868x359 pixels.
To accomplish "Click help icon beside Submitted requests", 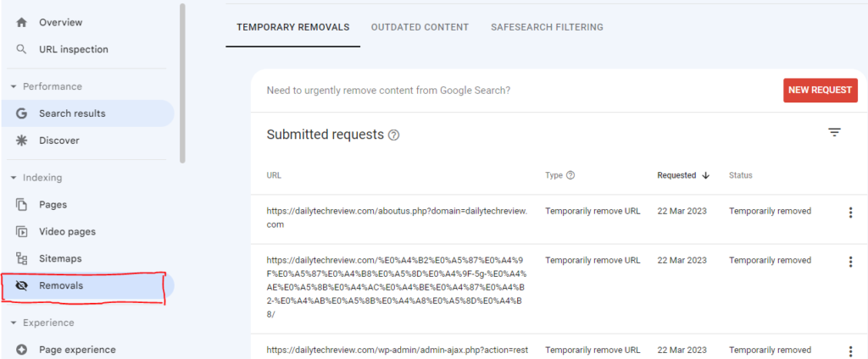I will tap(393, 135).
